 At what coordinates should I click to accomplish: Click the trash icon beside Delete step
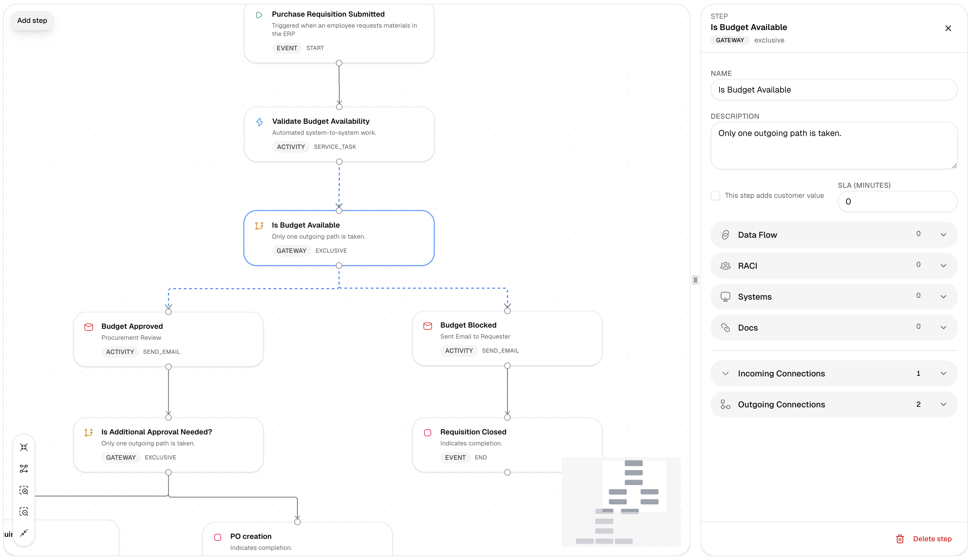tap(900, 539)
